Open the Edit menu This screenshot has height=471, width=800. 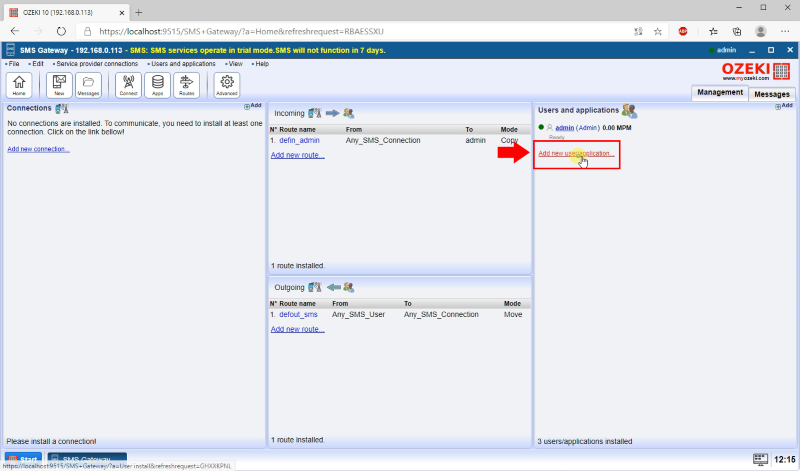(36, 64)
